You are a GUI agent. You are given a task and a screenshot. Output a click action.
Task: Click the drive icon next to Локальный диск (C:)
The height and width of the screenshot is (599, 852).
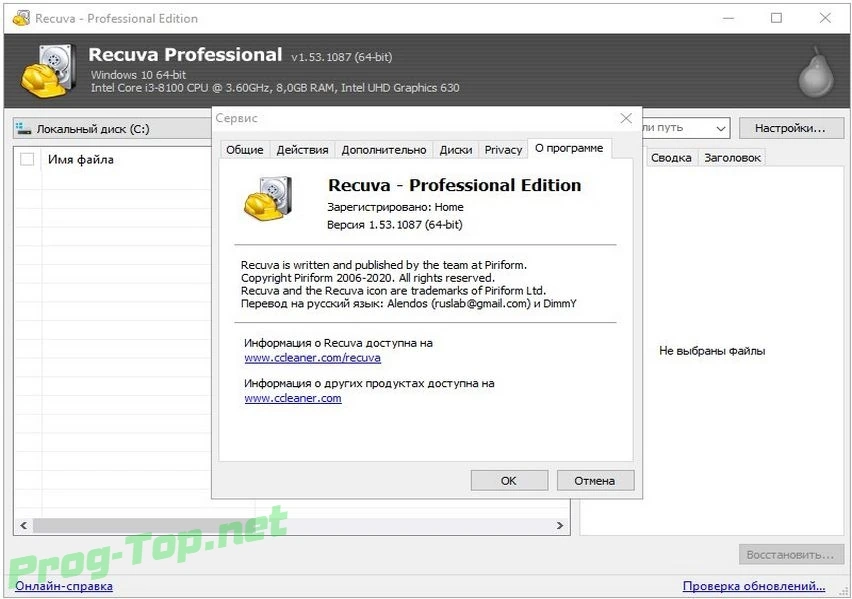pyautogui.click(x=23, y=129)
